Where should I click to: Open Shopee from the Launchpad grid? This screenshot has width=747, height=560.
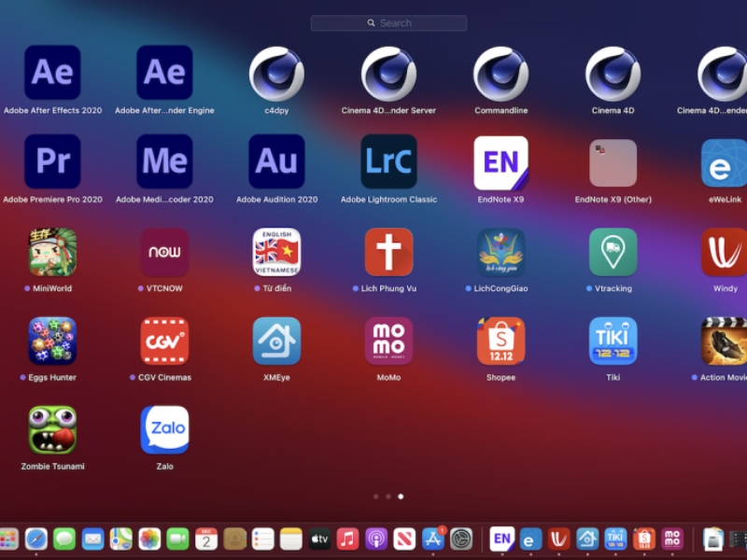click(x=500, y=341)
